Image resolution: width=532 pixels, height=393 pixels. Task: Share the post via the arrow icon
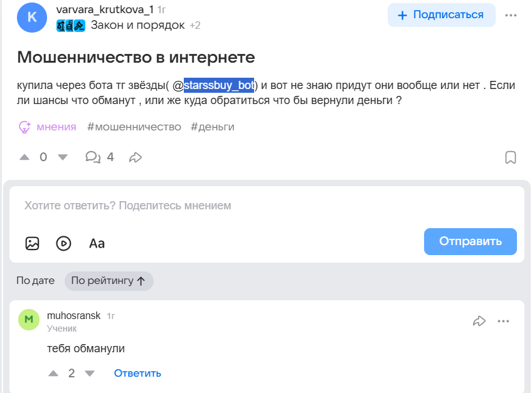tap(136, 157)
